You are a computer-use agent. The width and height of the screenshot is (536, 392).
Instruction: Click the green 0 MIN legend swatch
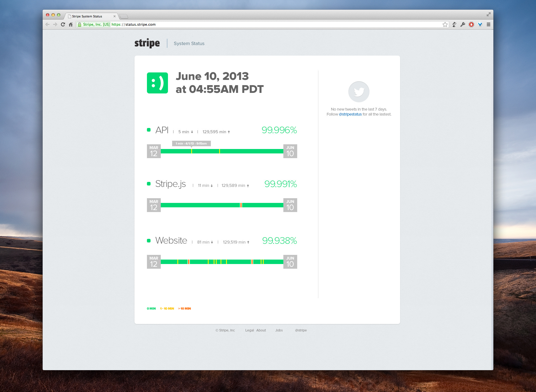[x=151, y=308]
